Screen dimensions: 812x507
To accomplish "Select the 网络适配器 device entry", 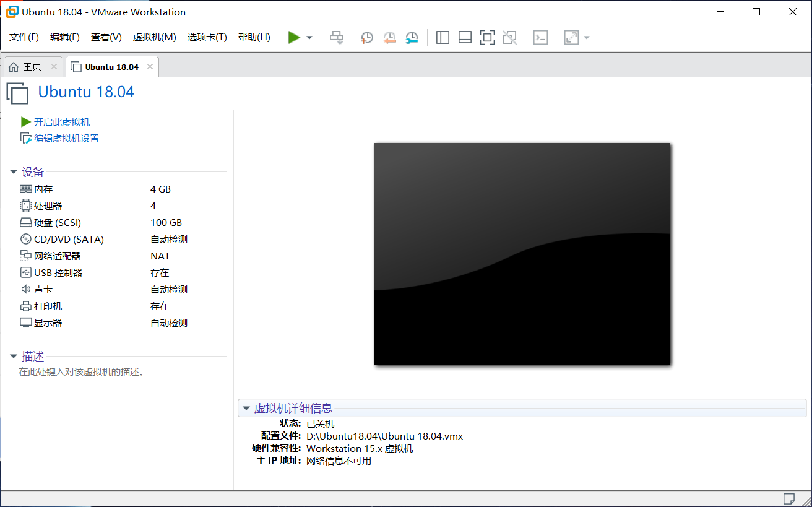I will 57,256.
